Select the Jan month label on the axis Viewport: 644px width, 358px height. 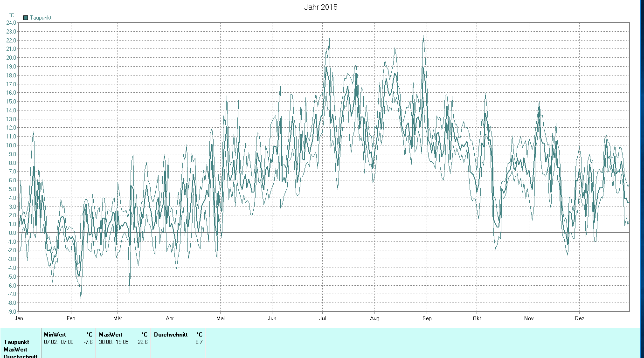19,319
